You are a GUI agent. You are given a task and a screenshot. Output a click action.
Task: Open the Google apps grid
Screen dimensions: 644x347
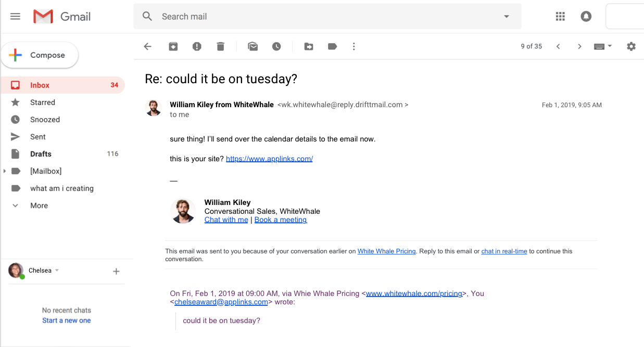560,17
